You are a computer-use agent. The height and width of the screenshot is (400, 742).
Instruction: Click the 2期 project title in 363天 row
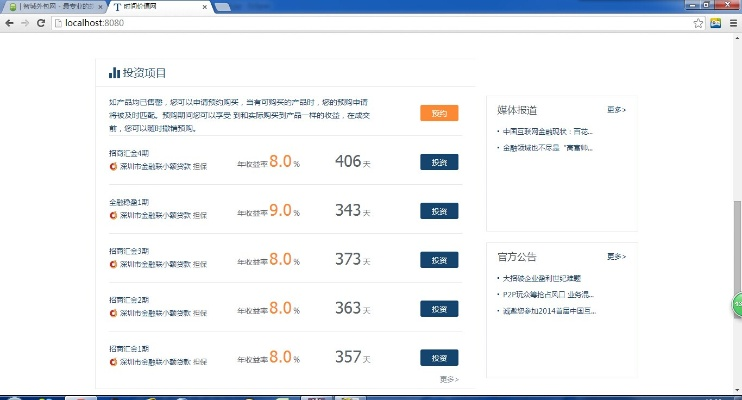[x=129, y=300]
